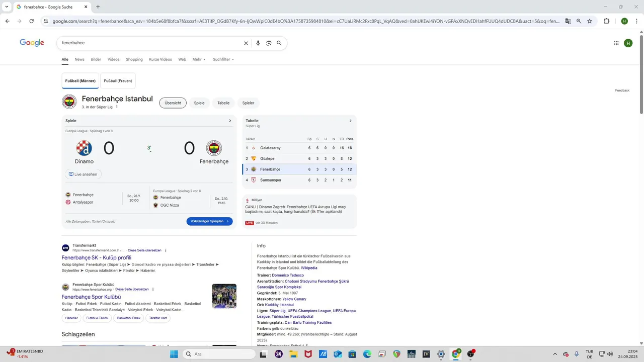Open the Settings gear in the taskbar
Screen dimensions: 644x362
tap(441, 354)
